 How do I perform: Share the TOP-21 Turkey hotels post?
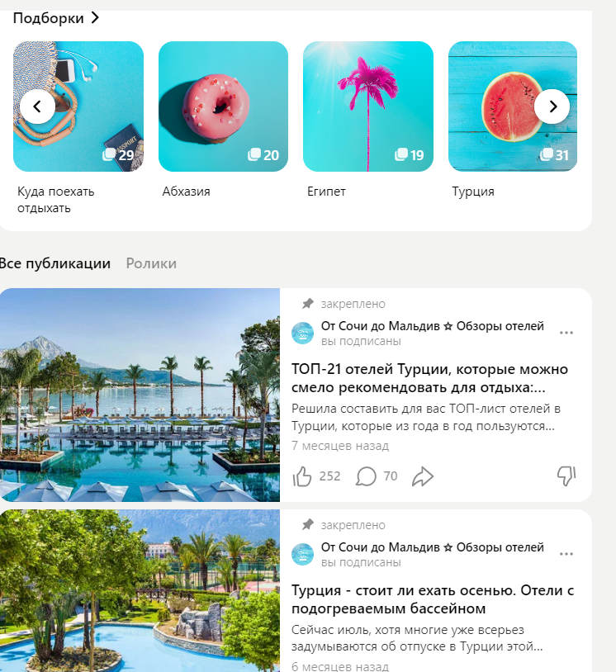[423, 476]
